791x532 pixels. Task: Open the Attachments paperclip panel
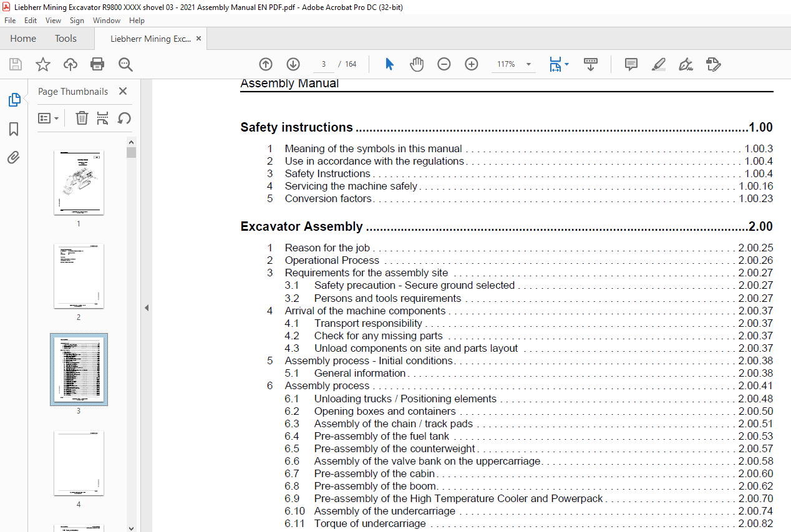(14, 157)
